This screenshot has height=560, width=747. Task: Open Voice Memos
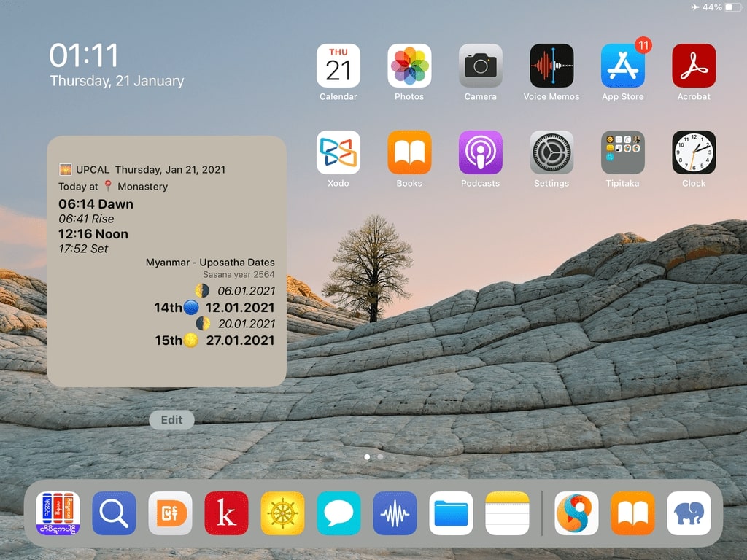pos(551,66)
